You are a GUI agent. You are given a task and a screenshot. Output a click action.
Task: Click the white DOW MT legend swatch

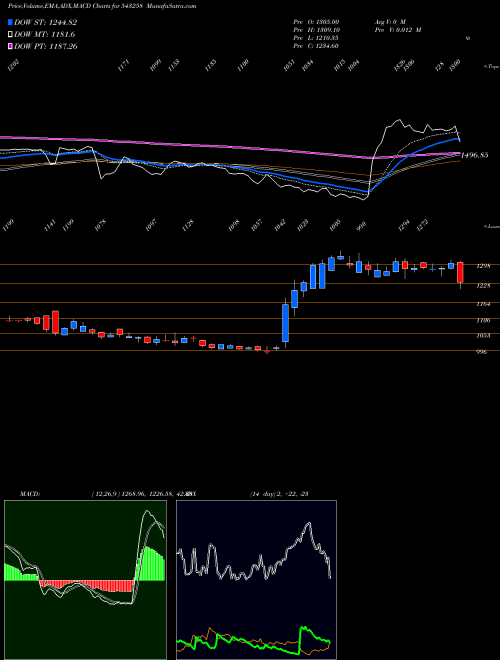coord(10,34)
